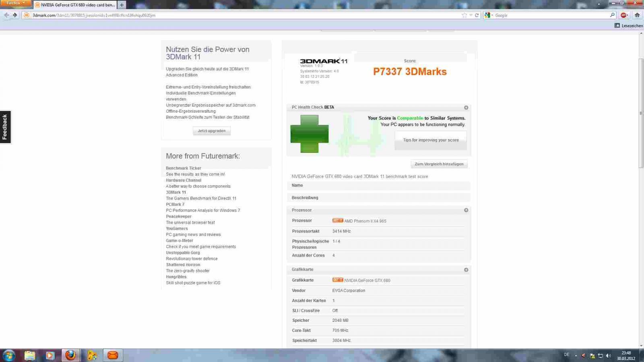Viewport: 644px width, 362px height.
Task: Open Windows Start menu
Action: (x=9, y=355)
